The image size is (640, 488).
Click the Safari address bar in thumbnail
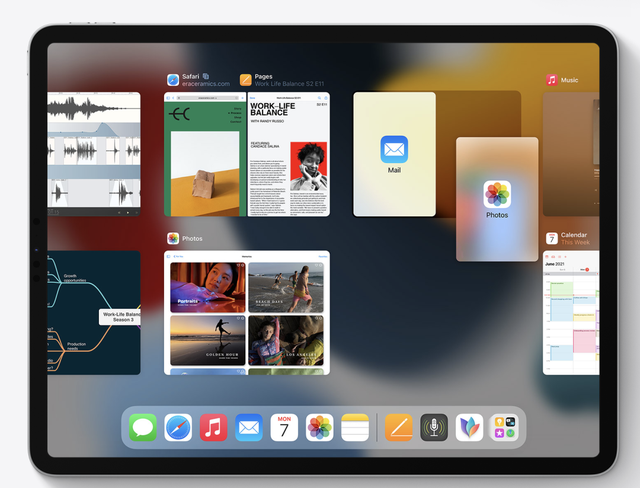207,98
